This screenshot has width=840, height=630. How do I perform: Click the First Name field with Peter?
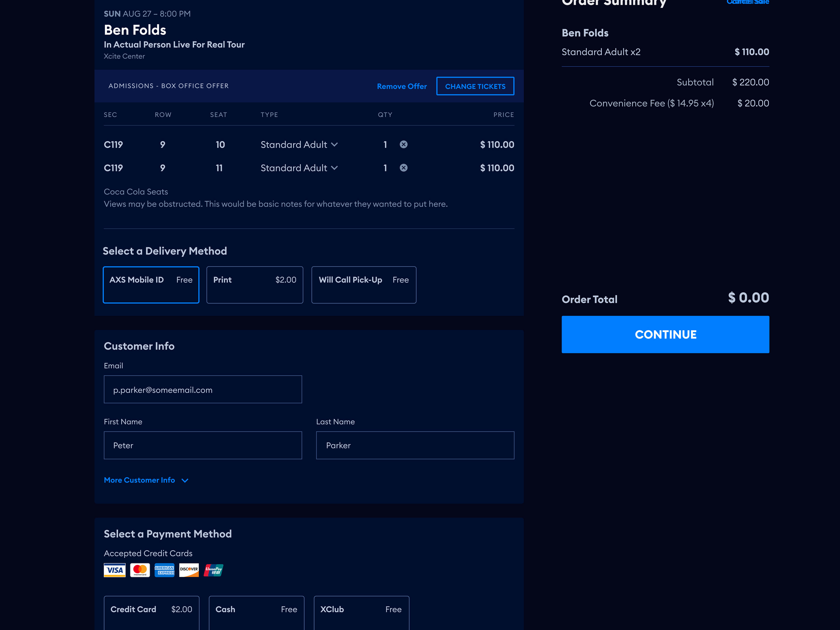coord(203,445)
